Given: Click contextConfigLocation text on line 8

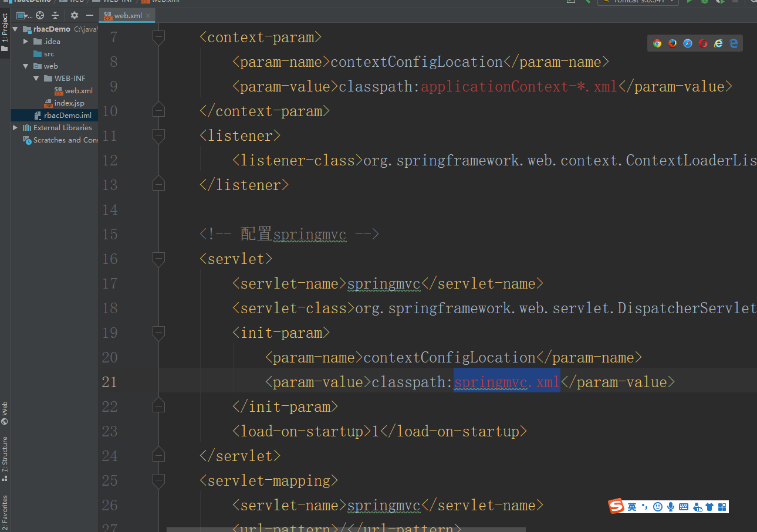Looking at the screenshot, I should tap(417, 62).
